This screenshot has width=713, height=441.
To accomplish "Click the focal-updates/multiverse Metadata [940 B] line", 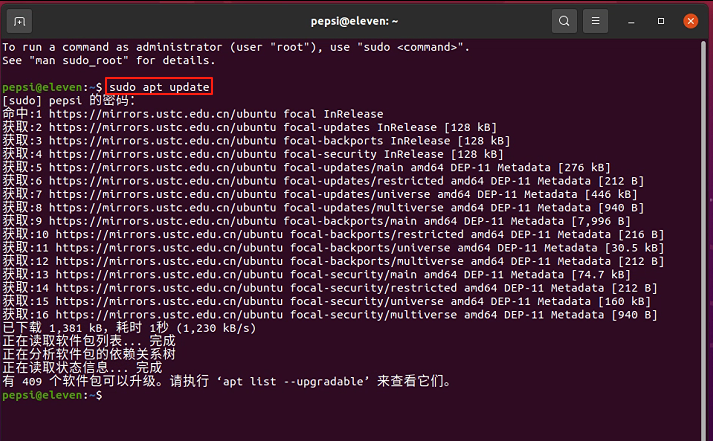I will tap(323, 208).
